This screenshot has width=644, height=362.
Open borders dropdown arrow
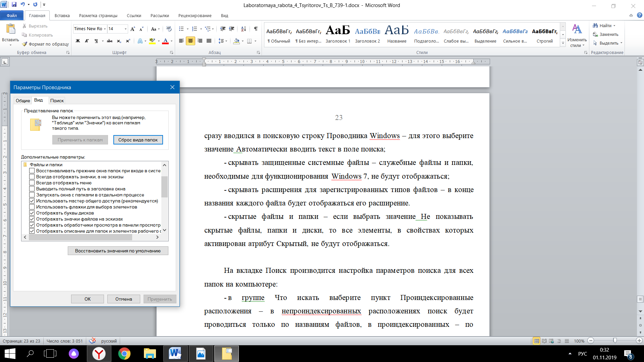tap(255, 41)
